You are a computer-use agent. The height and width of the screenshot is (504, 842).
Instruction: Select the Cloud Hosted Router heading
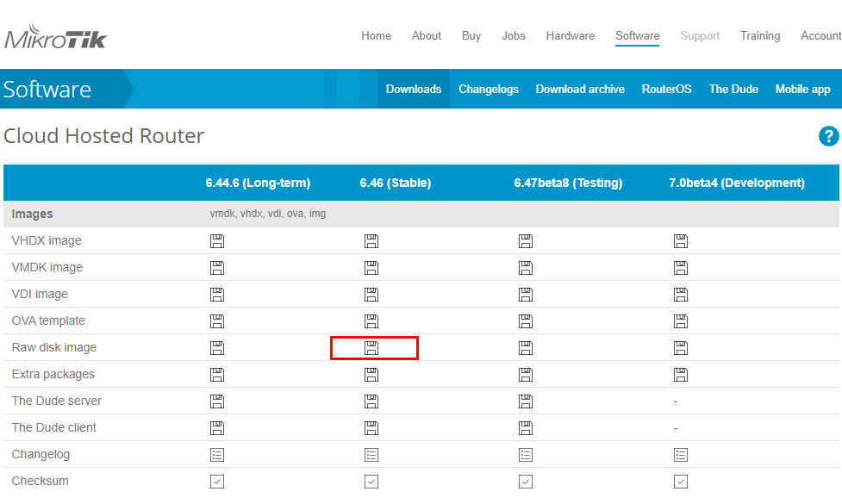[x=104, y=136]
